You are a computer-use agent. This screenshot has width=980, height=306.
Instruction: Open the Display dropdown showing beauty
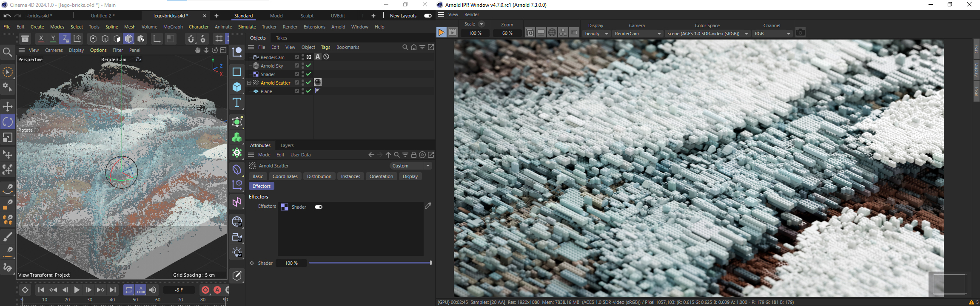point(596,34)
